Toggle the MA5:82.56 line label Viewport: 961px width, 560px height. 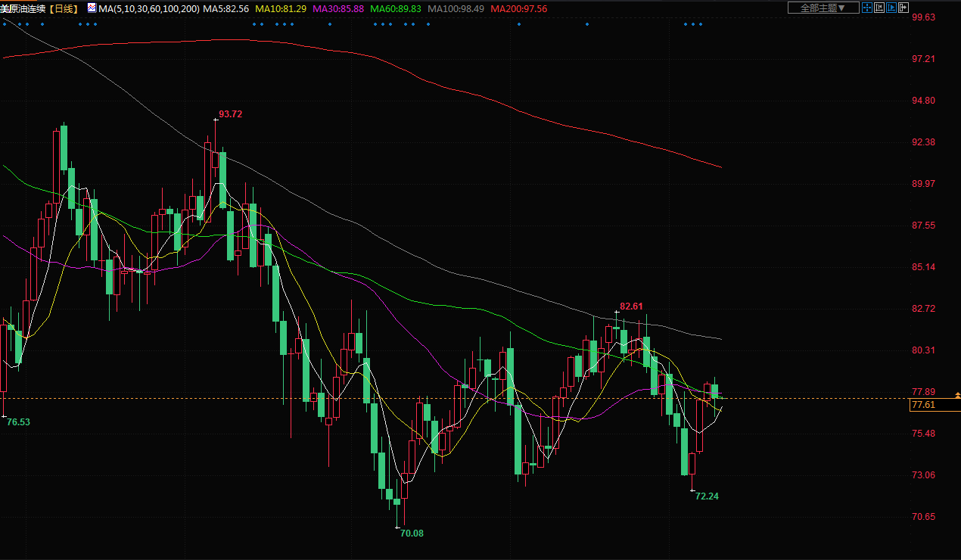pos(226,8)
